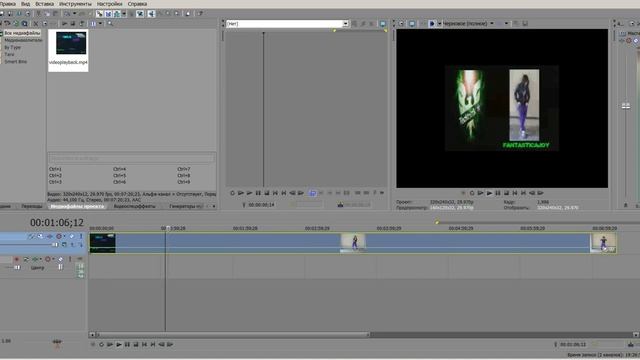The width and height of the screenshot is (640, 360).
Task: Click Start Preview in media panel toolbar
Action: click(64, 24)
